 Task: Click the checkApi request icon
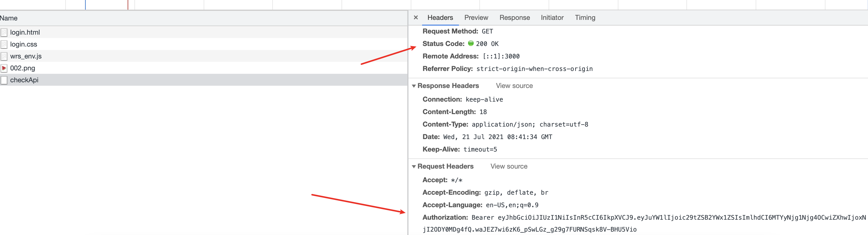4,80
